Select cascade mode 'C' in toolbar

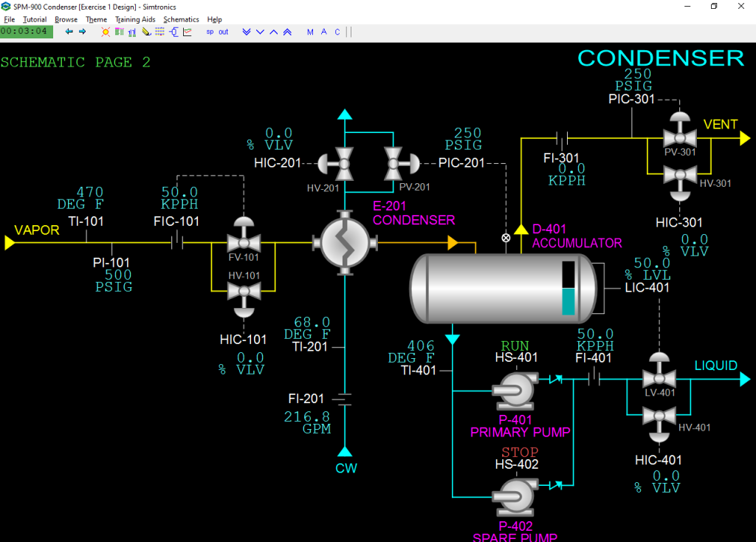point(337,32)
